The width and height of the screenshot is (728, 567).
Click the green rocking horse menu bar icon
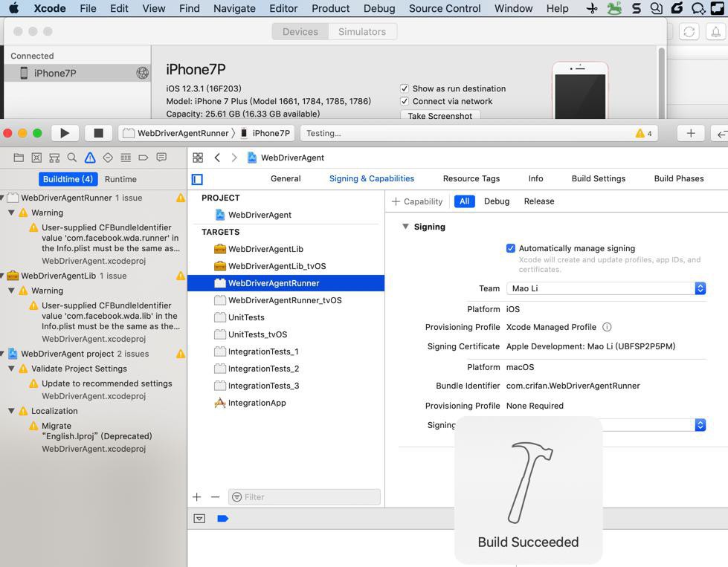614,8
